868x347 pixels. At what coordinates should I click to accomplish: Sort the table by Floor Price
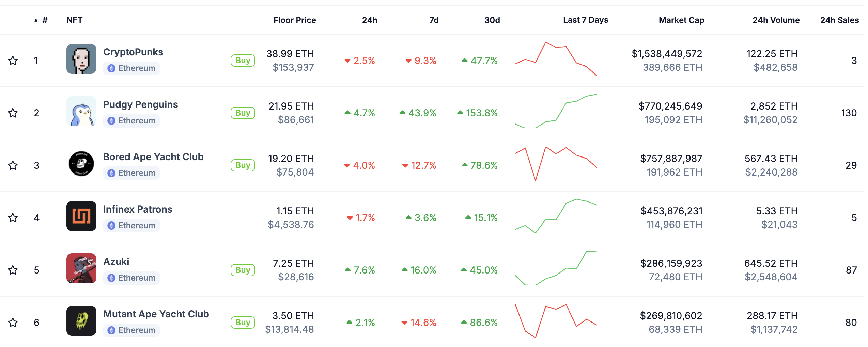(294, 20)
